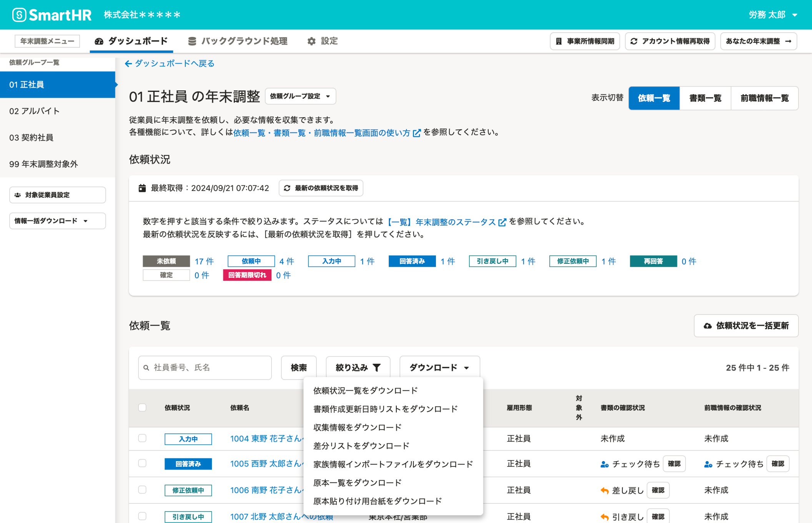This screenshot has width=812, height=523.
Task: Choose 差分リストをダウンロード
Action: (x=393, y=446)
